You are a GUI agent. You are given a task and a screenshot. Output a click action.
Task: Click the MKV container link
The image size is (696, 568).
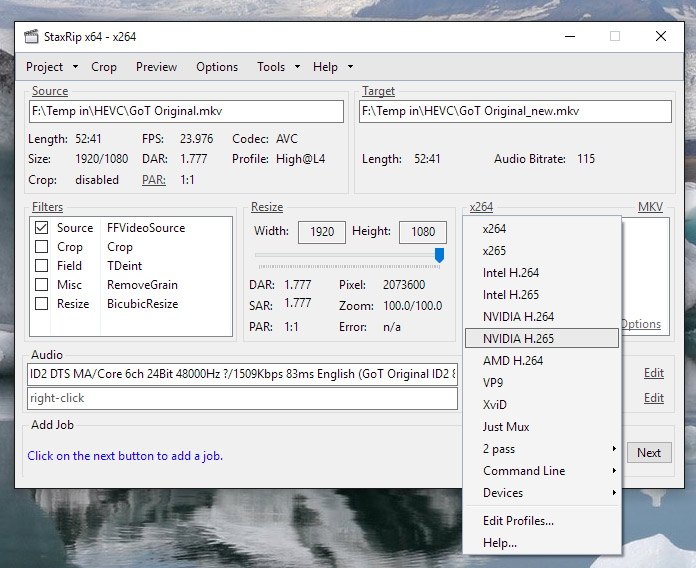pyautogui.click(x=650, y=207)
